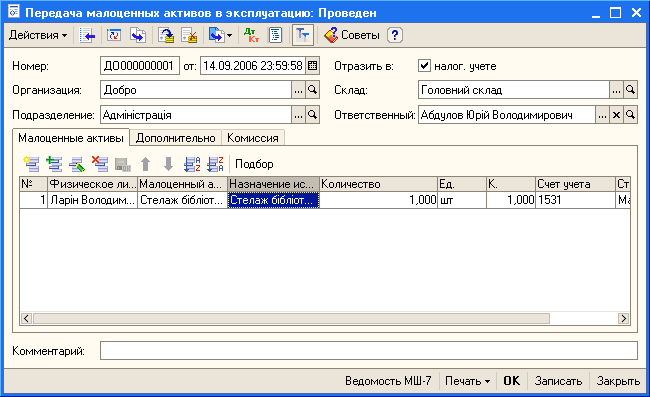Viewport: 650px width, 397px height.
Task: Click the Физическое ли... column header
Action: [x=92, y=184]
